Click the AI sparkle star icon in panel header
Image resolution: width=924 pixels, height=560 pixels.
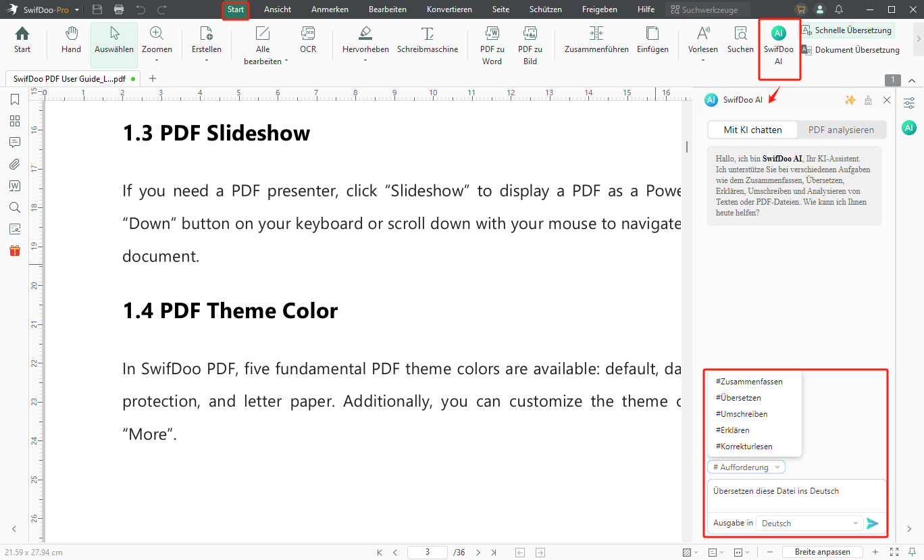[850, 100]
